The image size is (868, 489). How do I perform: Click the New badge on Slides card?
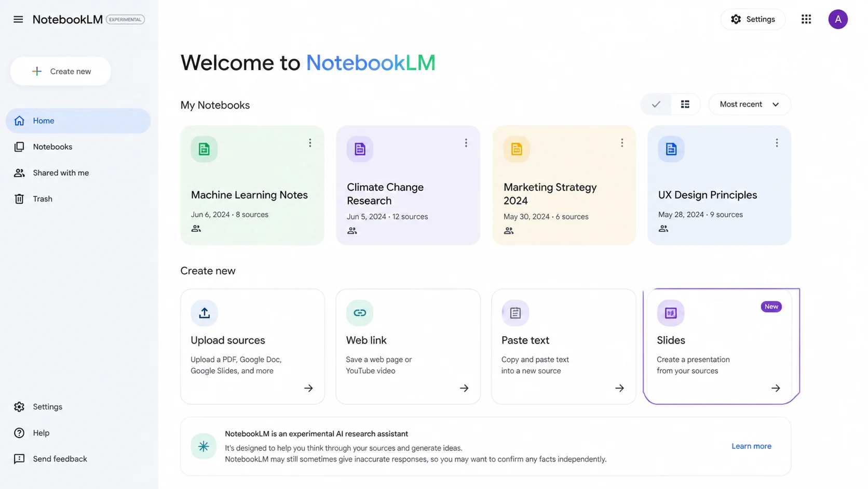click(771, 307)
